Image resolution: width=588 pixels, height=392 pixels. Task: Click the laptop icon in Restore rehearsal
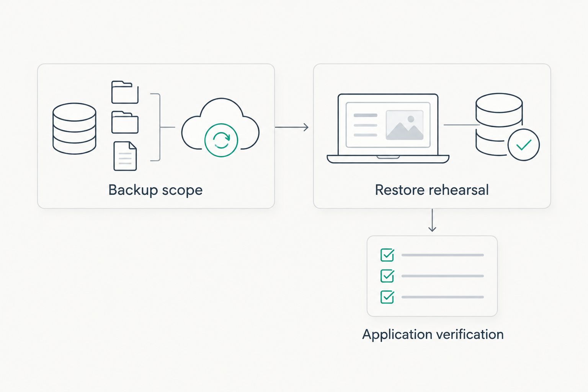(x=388, y=129)
